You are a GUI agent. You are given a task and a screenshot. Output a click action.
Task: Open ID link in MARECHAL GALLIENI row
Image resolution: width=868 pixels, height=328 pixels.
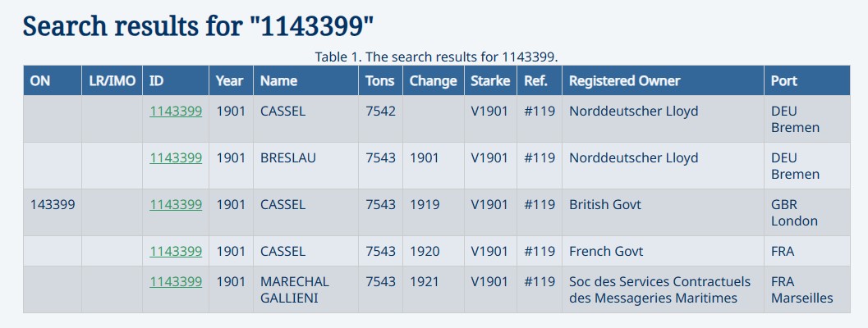click(176, 281)
